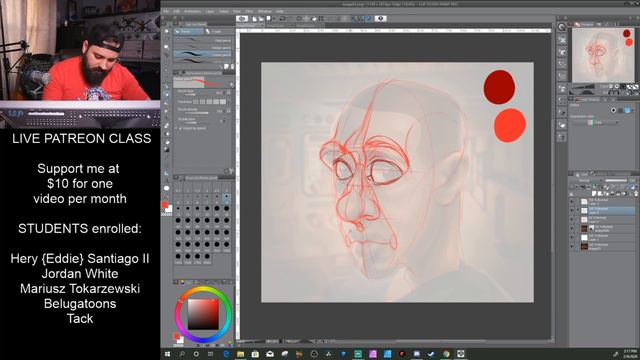Click the Navigator canvas thumbnail
The height and width of the screenshot is (360, 640).
pyautogui.click(x=603, y=55)
